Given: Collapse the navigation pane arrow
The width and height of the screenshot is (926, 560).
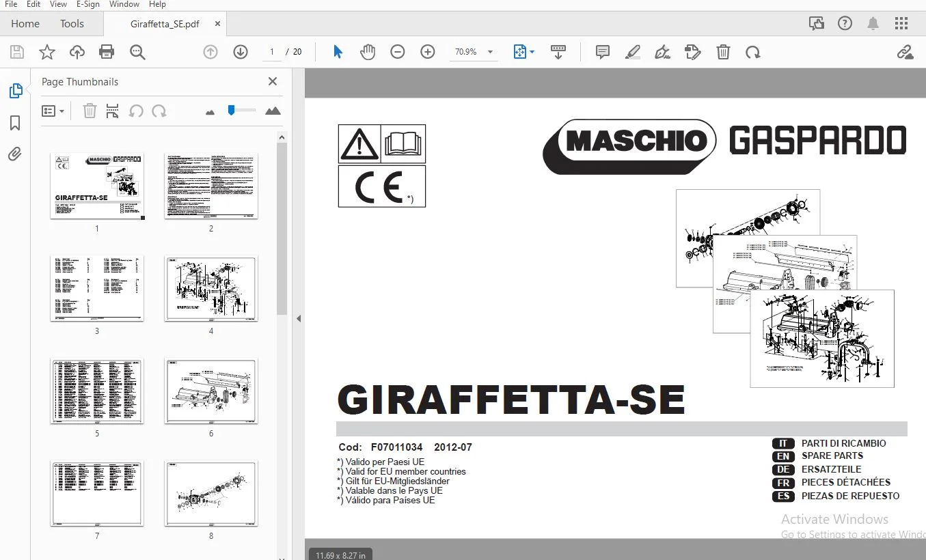Looking at the screenshot, I should point(298,319).
